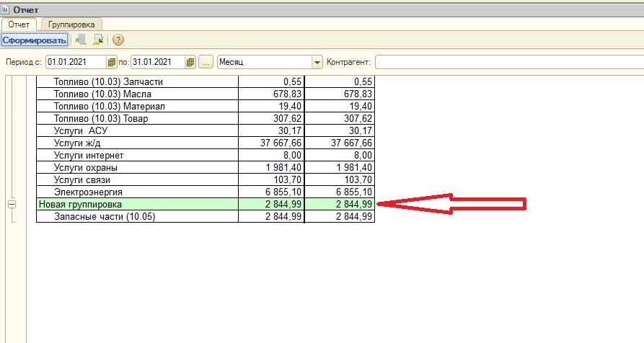The height and width of the screenshot is (343, 644).
Task: Select the Отчет tab
Action: point(19,24)
